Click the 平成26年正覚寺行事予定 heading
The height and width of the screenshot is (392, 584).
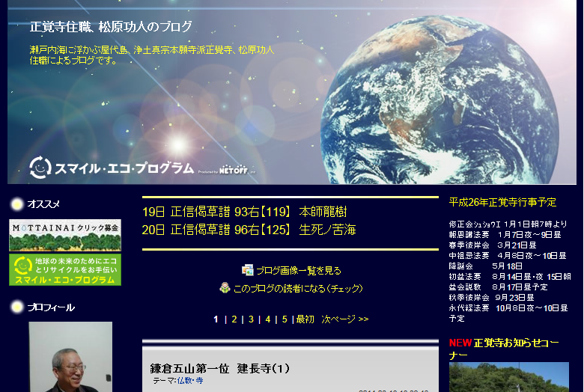point(502,202)
